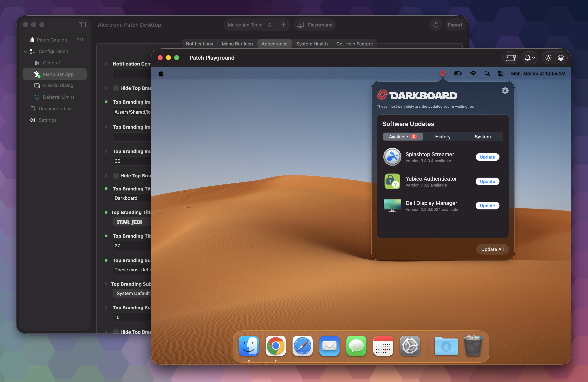Select the Appearance tab
The height and width of the screenshot is (382, 588).
[x=274, y=44]
